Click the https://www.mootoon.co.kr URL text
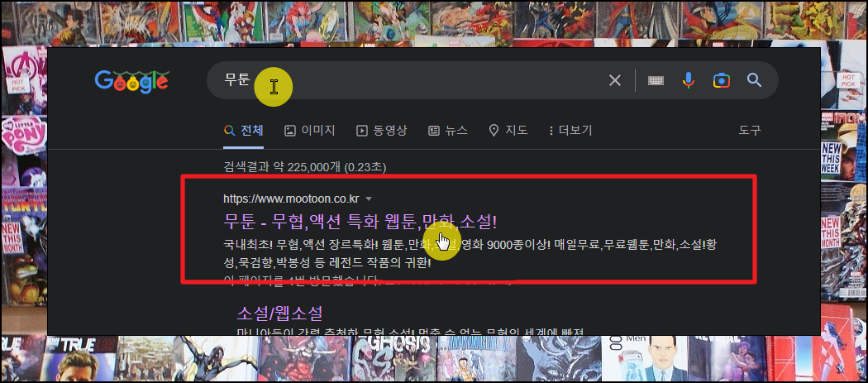 coord(291,199)
